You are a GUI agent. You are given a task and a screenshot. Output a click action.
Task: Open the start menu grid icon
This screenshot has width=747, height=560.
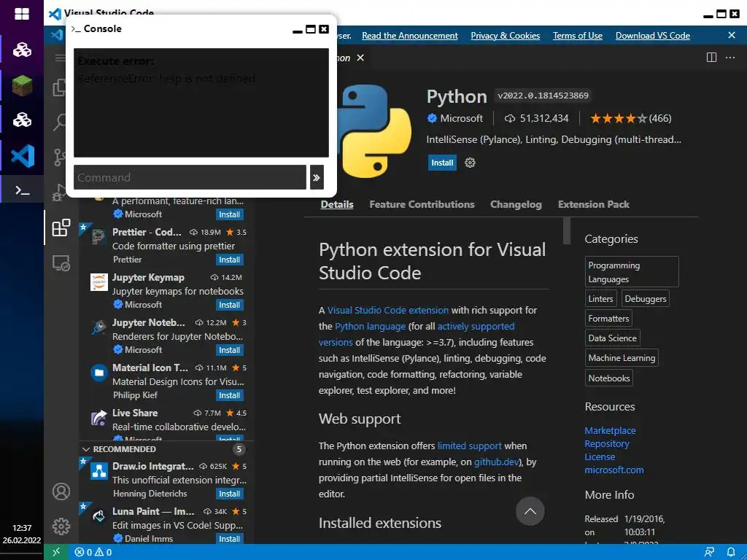click(22, 15)
